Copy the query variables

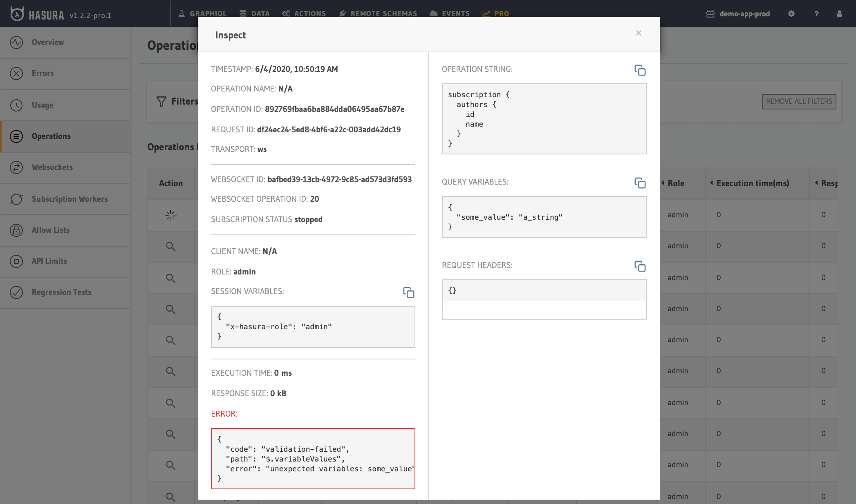coord(640,184)
